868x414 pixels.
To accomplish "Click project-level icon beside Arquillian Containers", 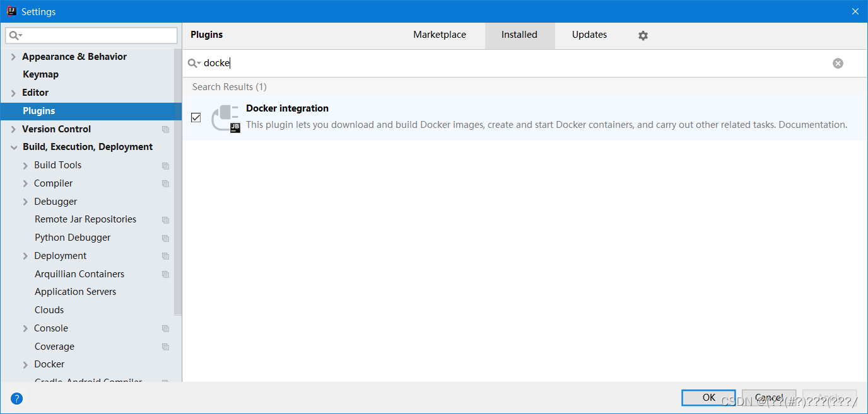I will (x=165, y=274).
